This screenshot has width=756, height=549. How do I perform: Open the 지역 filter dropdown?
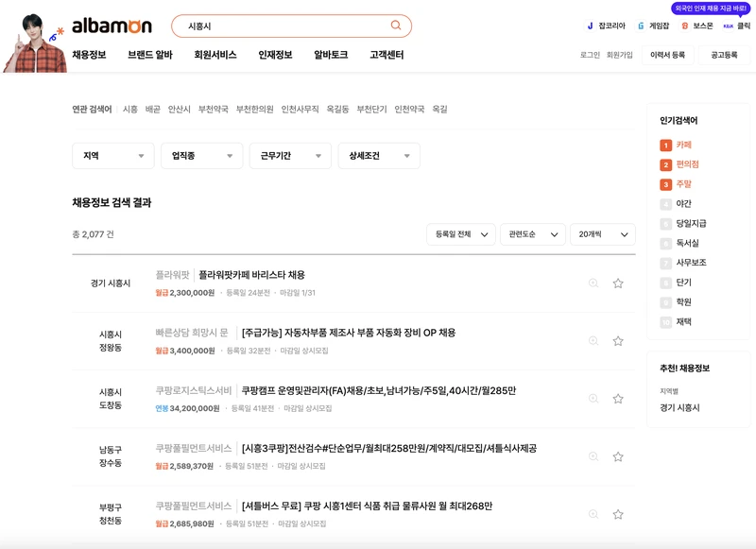[x=113, y=155]
